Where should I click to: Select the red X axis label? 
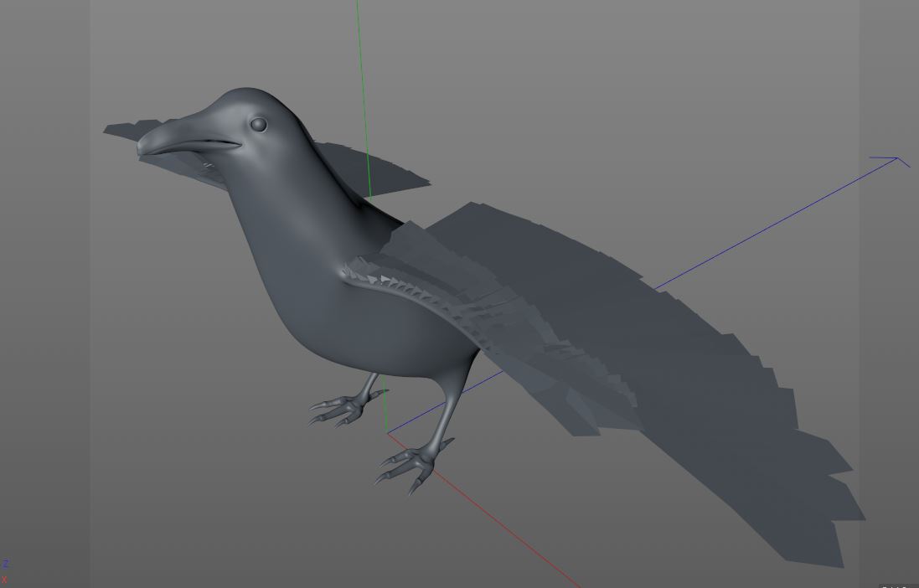point(5,578)
